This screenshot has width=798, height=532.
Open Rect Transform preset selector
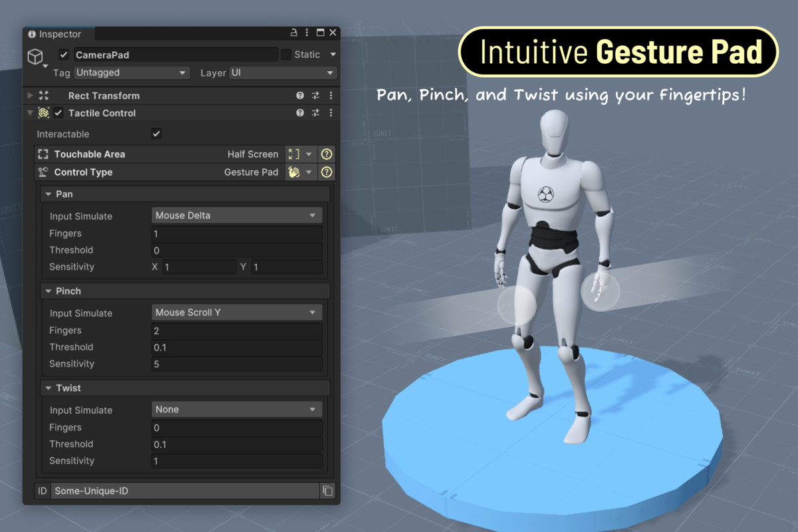(316, 96)
